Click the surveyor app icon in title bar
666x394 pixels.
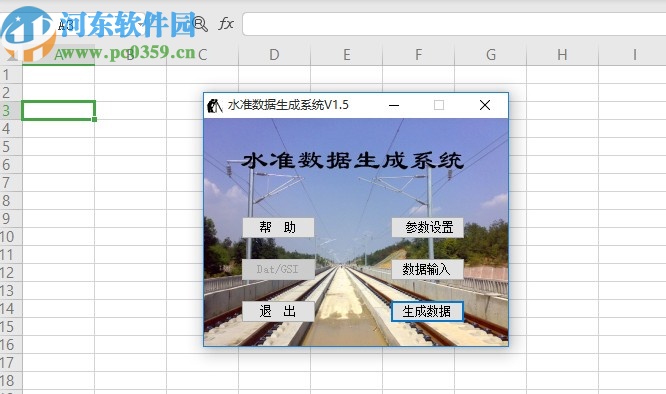coord(215,105)
